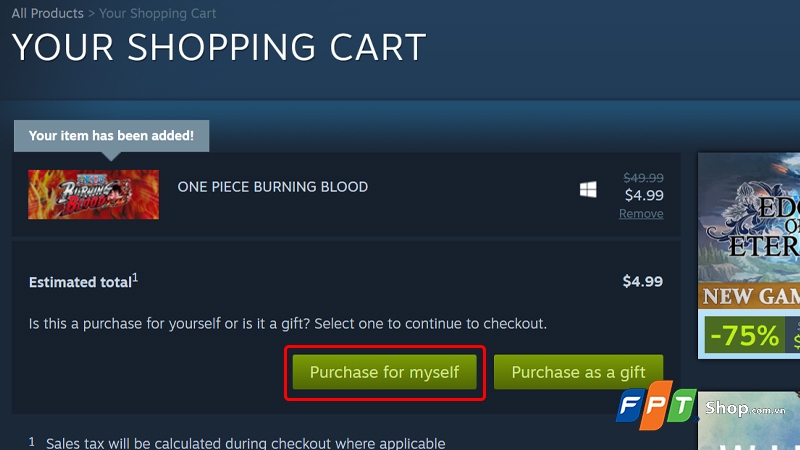Click the Shop.com.vn watermark text
The width and height of the screenshot is (800, 450).
click(x=745, y=408)
